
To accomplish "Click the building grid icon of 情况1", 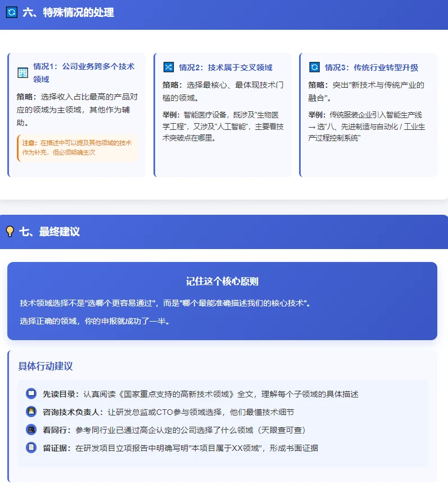I will click(23, 73).
